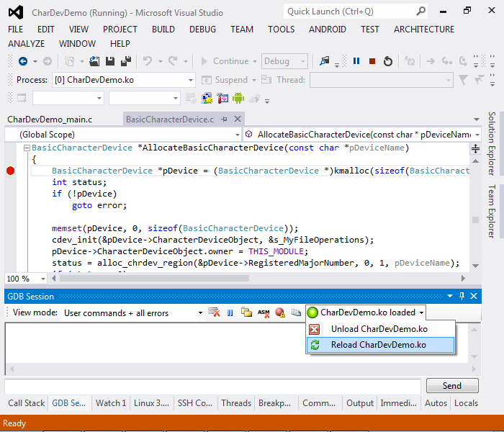Image resolution: width=504 pixels, height=432 pixels.
Task: Open the GDB Session window options arrow
Action: click(x=450, y=296)
